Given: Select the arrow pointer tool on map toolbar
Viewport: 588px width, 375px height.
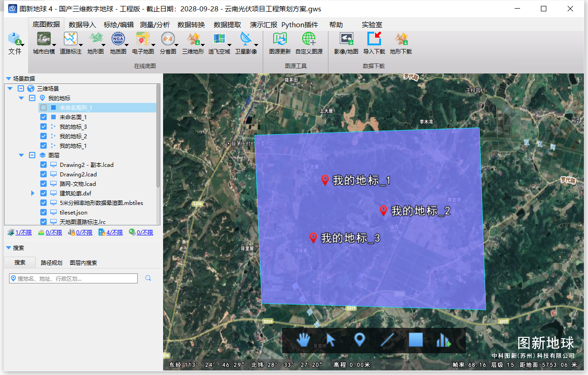Looking at the screenshot, I should pos(331,340).
